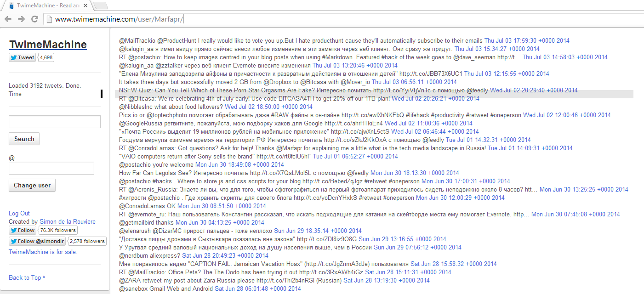Click the browser forward arrow
The image size is (644, 294).
tap(21, 19)
